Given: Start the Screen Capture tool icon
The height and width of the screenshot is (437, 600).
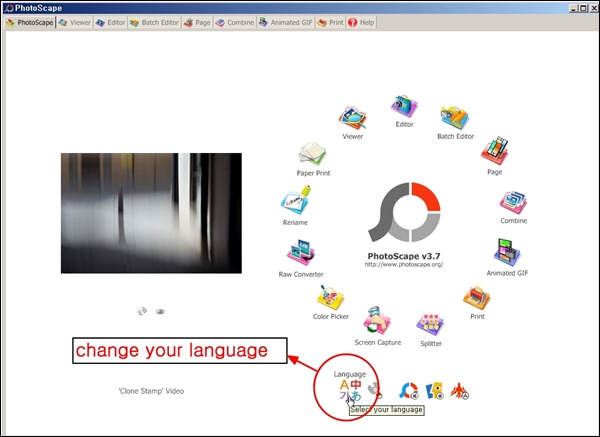Looking at the screenshot, I should (377, 321).
